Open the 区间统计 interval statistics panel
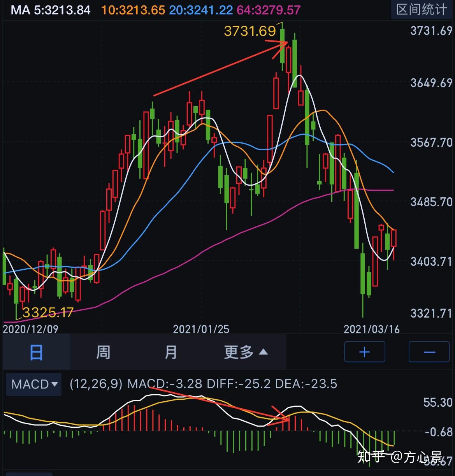 [421, 10]
